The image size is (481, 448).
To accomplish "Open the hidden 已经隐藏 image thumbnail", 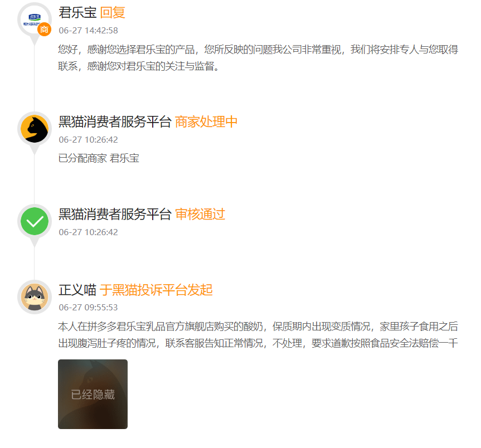I will coord(93,394).
